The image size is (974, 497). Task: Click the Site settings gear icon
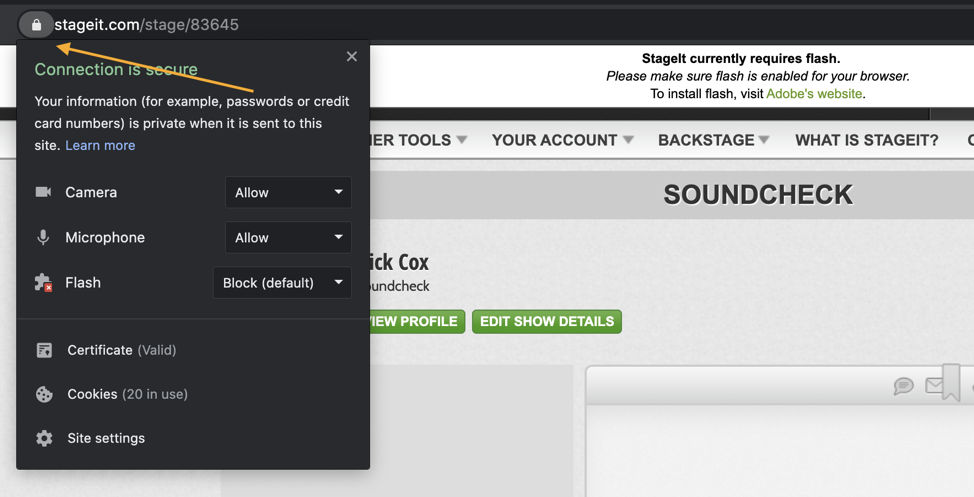[44, 439]
